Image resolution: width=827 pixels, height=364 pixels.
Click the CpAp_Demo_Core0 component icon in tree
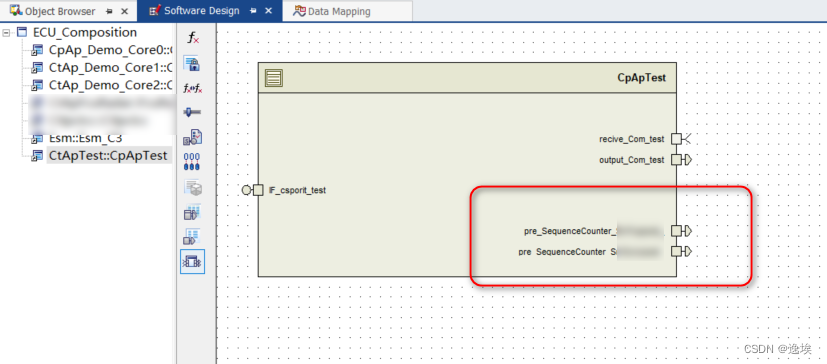37,51
